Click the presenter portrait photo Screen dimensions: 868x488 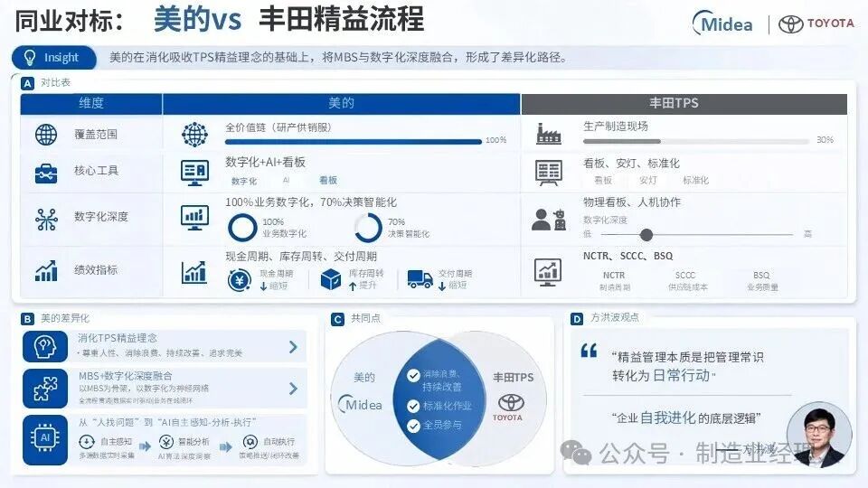819,435
